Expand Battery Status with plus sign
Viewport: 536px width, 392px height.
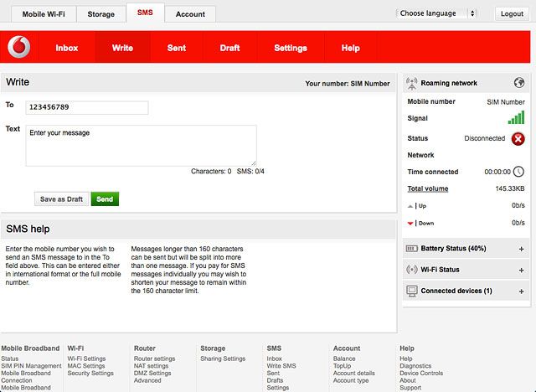[x=521, y=249]
